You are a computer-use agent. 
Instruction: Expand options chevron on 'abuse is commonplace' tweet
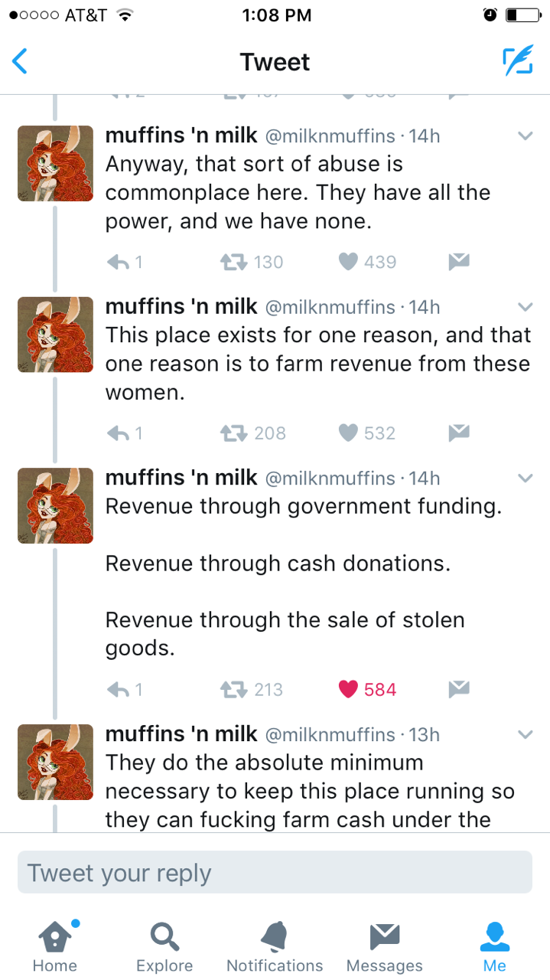click(525, 136)
